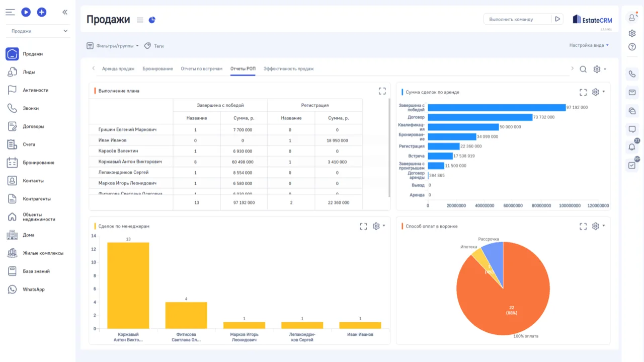Open Бронирование in the sidebar
The width and height of the screenshot is (644, 362).
pos(38,163)
